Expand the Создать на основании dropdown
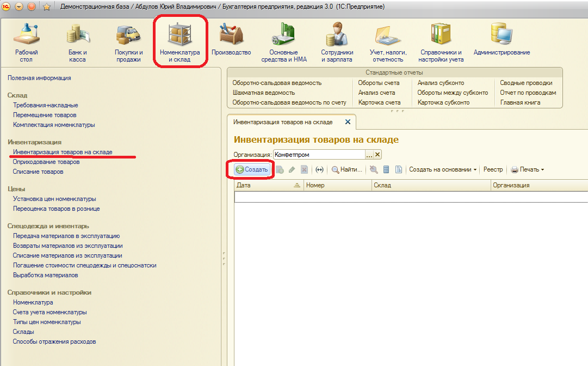The width and height of the screenshot is (588, 366). 443,170
